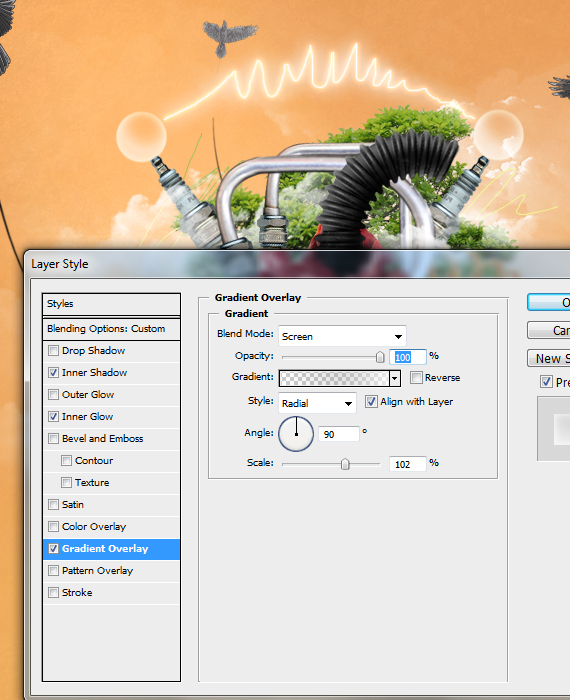The width and height of the screenshot is (570, 700).
Task: Tick the Contour checkbox under Bevel
Action: pos(66,460)
